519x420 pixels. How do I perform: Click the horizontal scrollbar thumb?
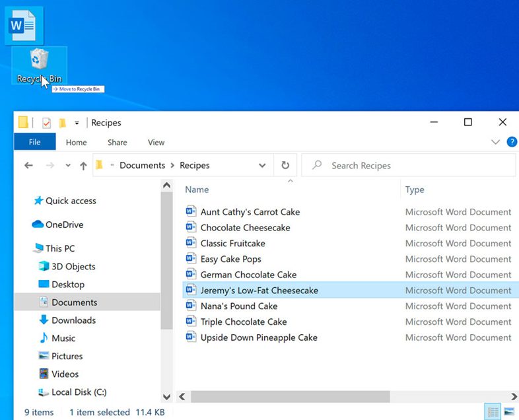click(291, 396)
